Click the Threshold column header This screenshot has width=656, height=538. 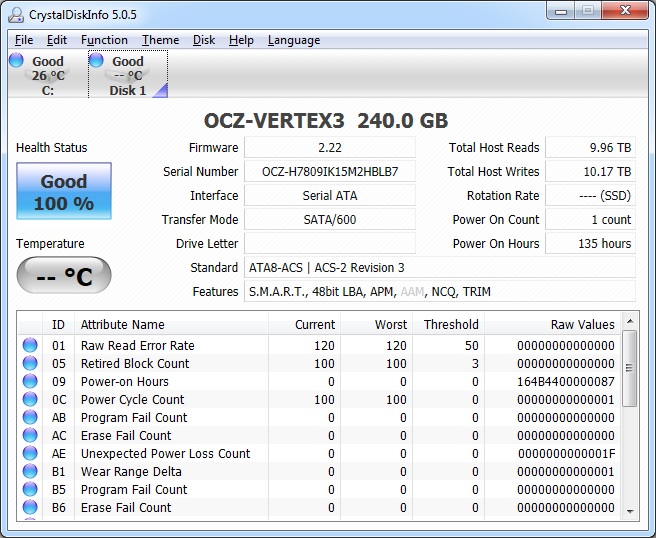(x=448, y=325)
